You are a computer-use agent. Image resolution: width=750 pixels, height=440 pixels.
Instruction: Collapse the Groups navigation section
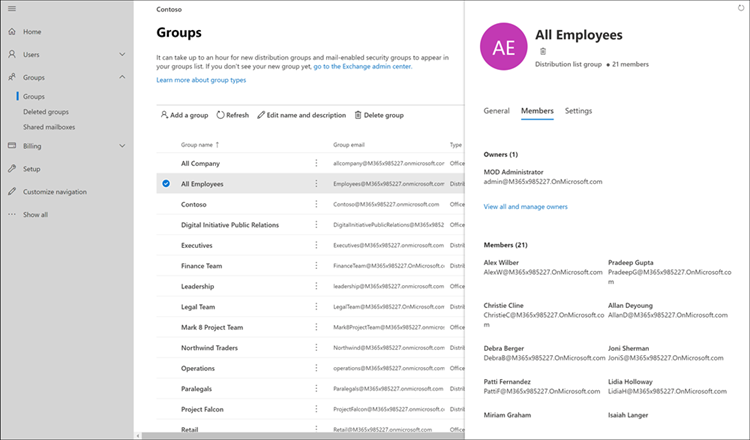pyautogui.click(x=122, y=77)
